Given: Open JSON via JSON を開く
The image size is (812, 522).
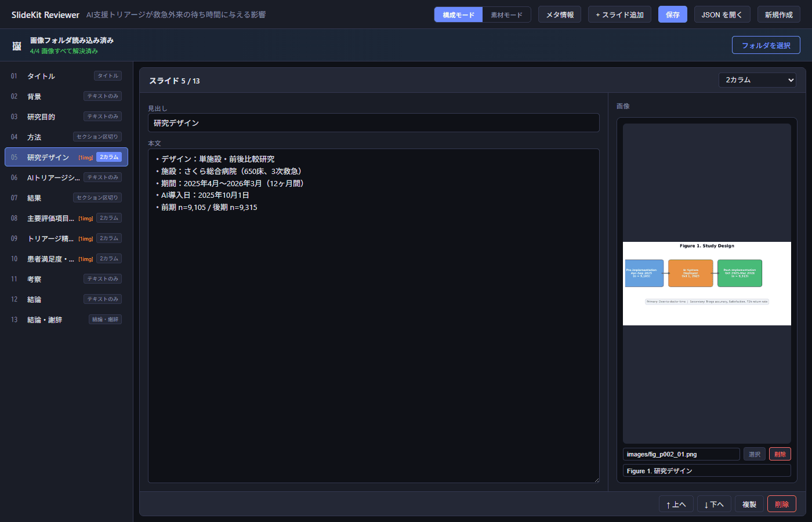Looking at the screenshot, I should click(722, 14).
